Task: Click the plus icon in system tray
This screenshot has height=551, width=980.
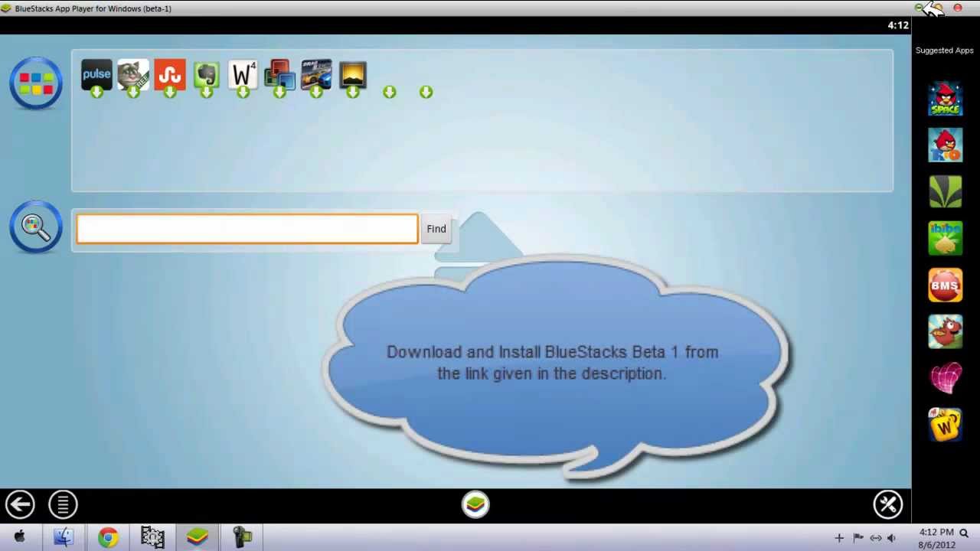Action: tap(839, 538)
